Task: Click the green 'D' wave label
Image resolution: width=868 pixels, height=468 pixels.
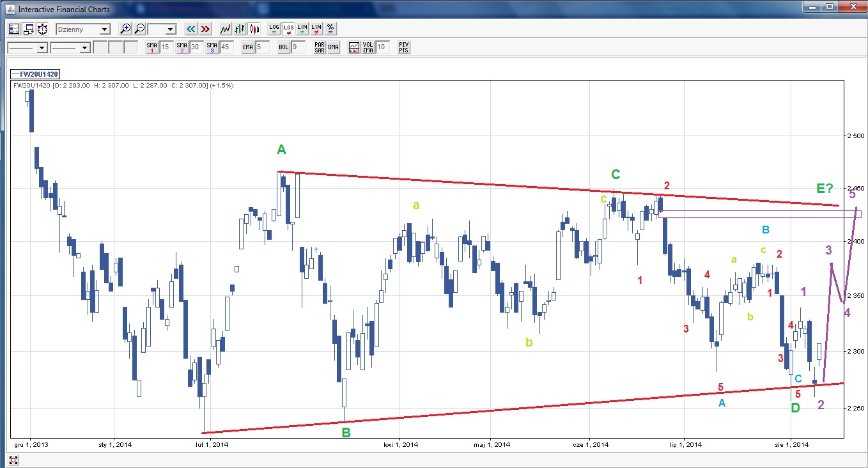Action: pos(795,408)
